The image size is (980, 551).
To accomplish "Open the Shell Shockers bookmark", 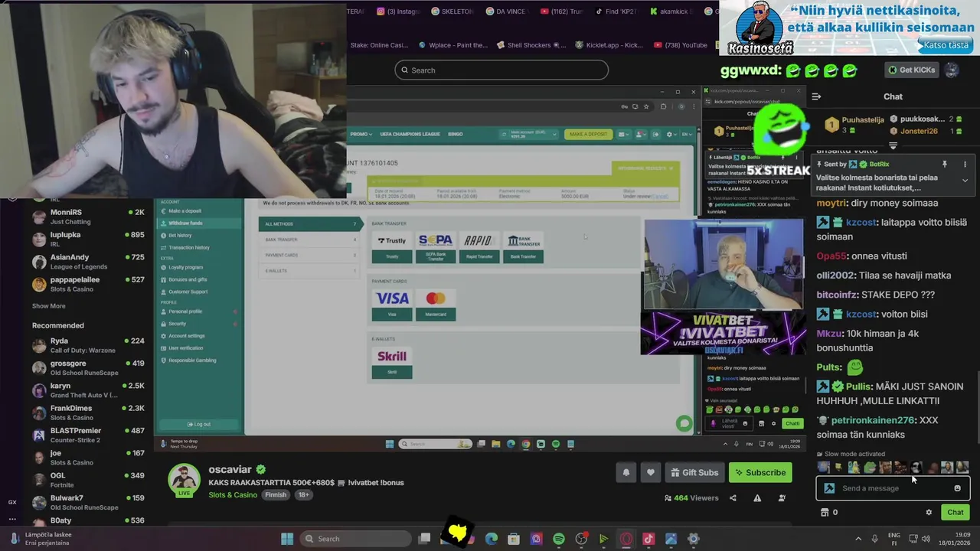I will [x=531, y=45].
